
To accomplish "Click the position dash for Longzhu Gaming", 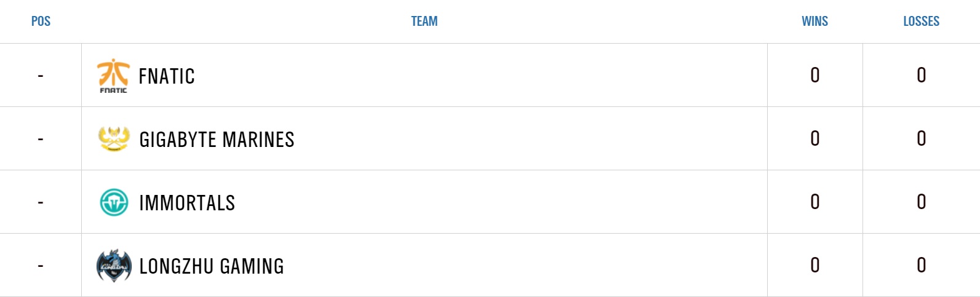I will pyautogui.click(x=41, y=266).
